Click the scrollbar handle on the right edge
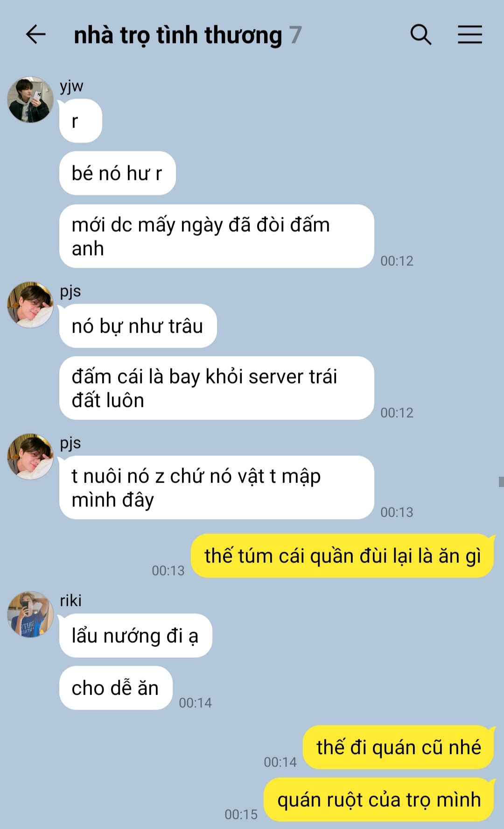 [x=501, y=482]
